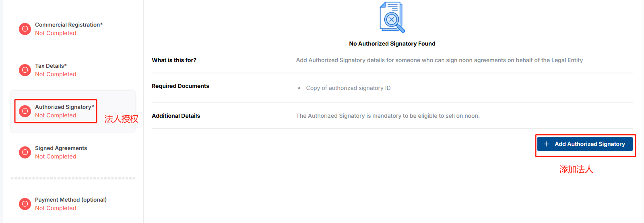This screenshot has height=223, width=644.
Task: Go to the Signed Agreements step
Action: [x=61, y=148]
